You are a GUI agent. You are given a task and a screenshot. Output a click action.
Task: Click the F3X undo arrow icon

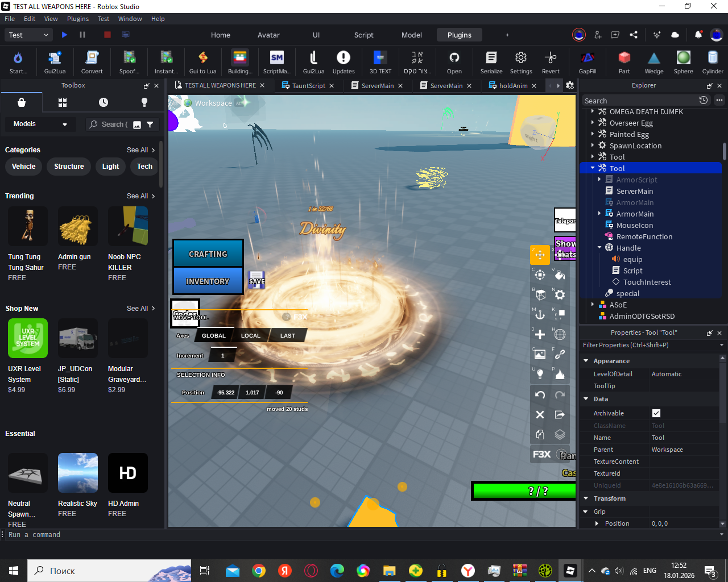pyautogui.click(x=540, y=395)
